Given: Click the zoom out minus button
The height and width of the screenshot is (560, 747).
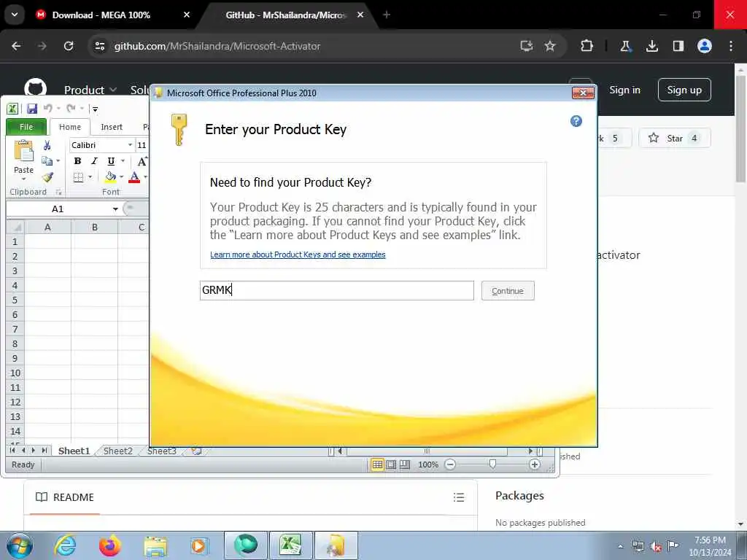Looking at the screenshot, I should click(450, 464).
